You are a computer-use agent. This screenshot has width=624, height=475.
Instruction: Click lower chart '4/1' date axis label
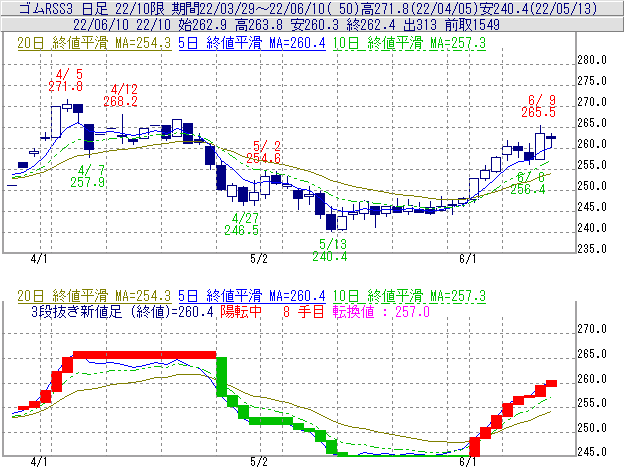tap(39, 462)
